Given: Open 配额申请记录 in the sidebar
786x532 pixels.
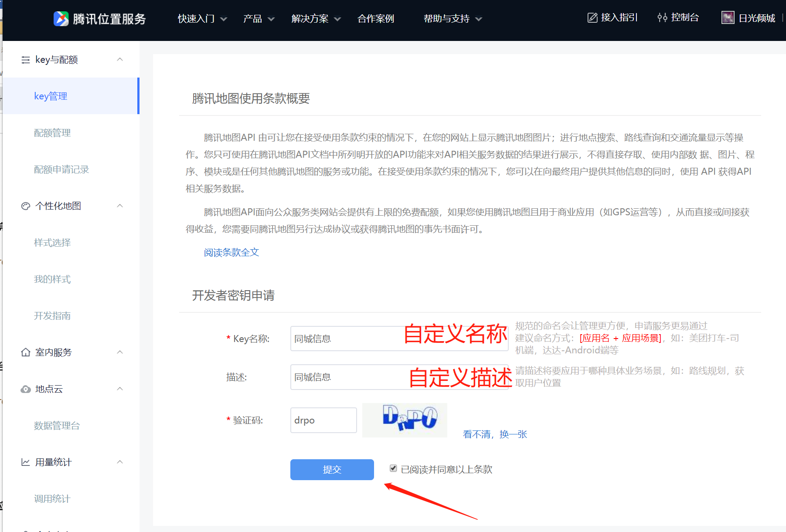Looking at the screenshot, I should (x=61, y=169).
